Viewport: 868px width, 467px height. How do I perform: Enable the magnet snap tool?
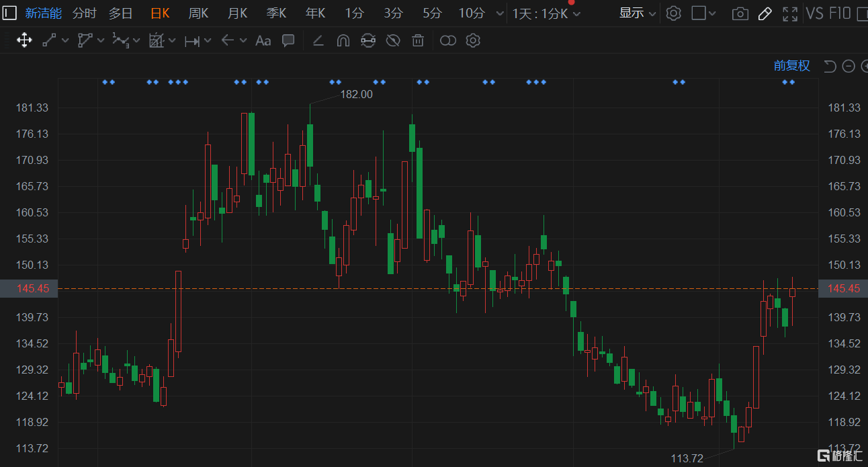click(343, 41)
